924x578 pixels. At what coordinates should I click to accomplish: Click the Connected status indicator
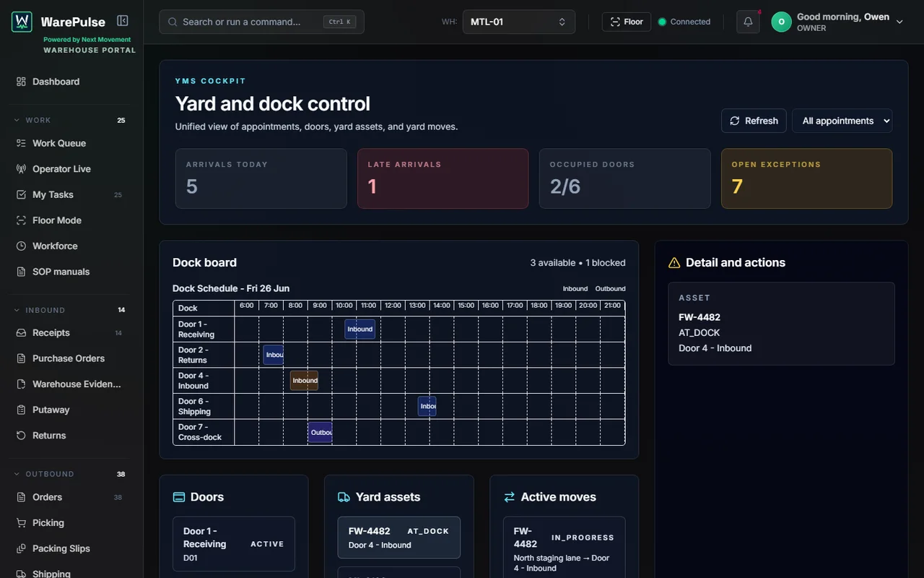(x=684, y=22)
